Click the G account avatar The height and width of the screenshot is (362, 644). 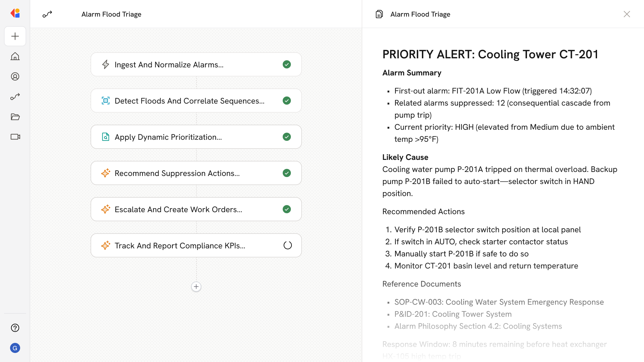click(15, 348)
